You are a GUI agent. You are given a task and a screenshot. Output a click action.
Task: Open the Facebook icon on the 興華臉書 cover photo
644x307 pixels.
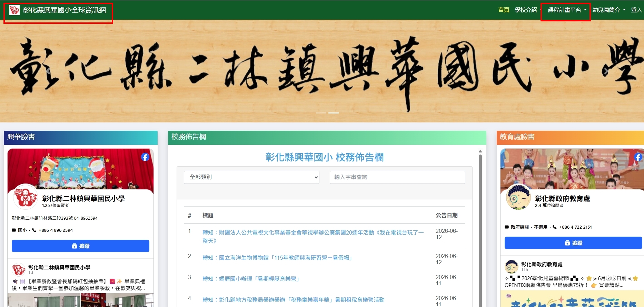click(145, 157)
